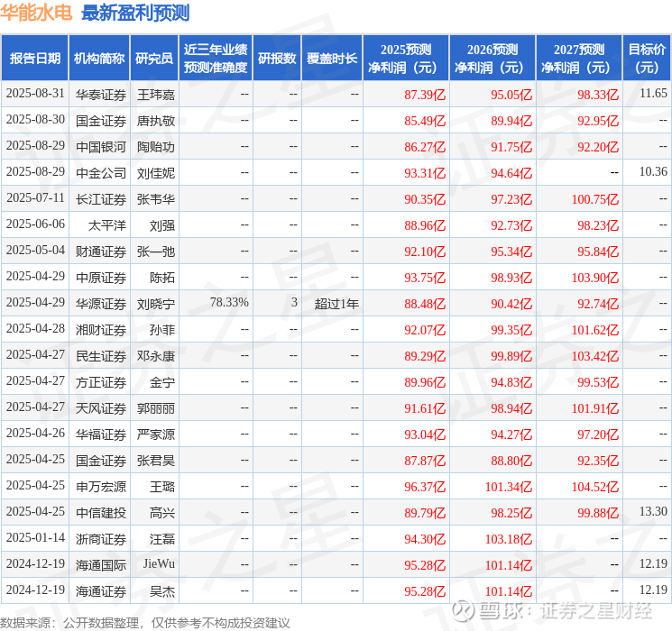Click the 华能水电 title text
The width and height of the screenshot is (672, 631).
point(36,13)
